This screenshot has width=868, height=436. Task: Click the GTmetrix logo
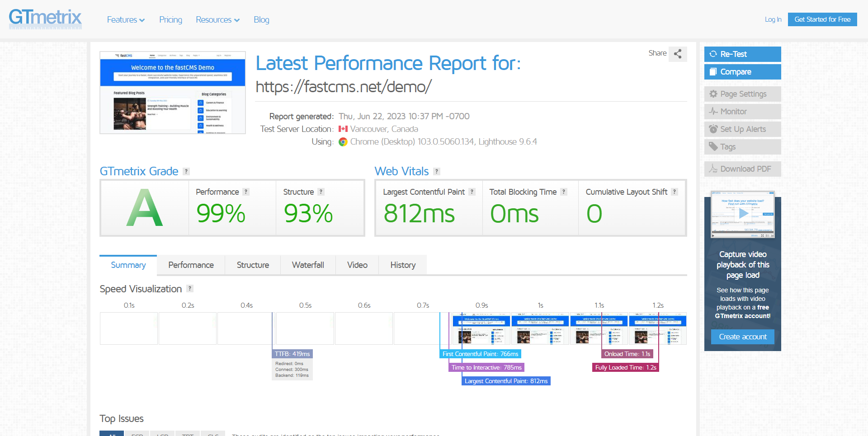pos(45,19)
